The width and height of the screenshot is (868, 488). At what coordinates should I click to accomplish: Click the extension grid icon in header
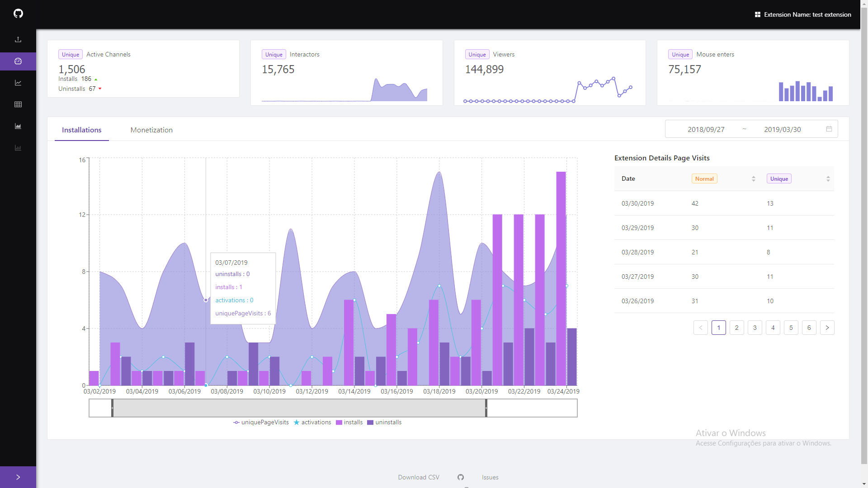tap(758, 14)
